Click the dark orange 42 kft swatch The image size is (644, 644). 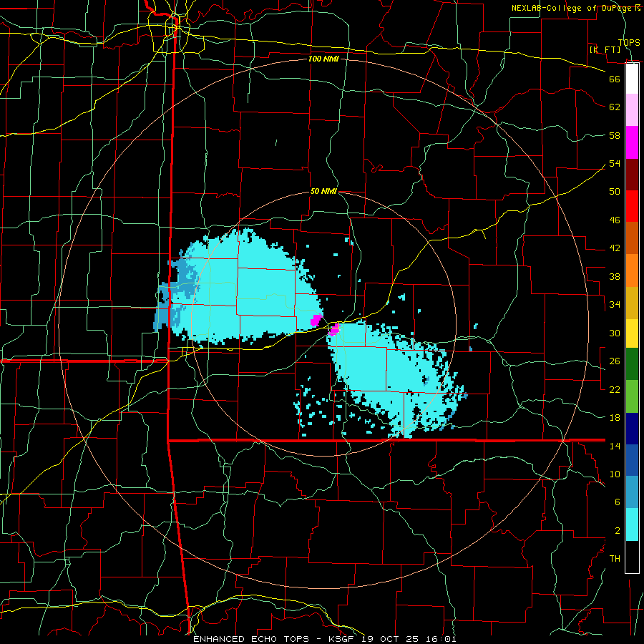tap(632, 238)
